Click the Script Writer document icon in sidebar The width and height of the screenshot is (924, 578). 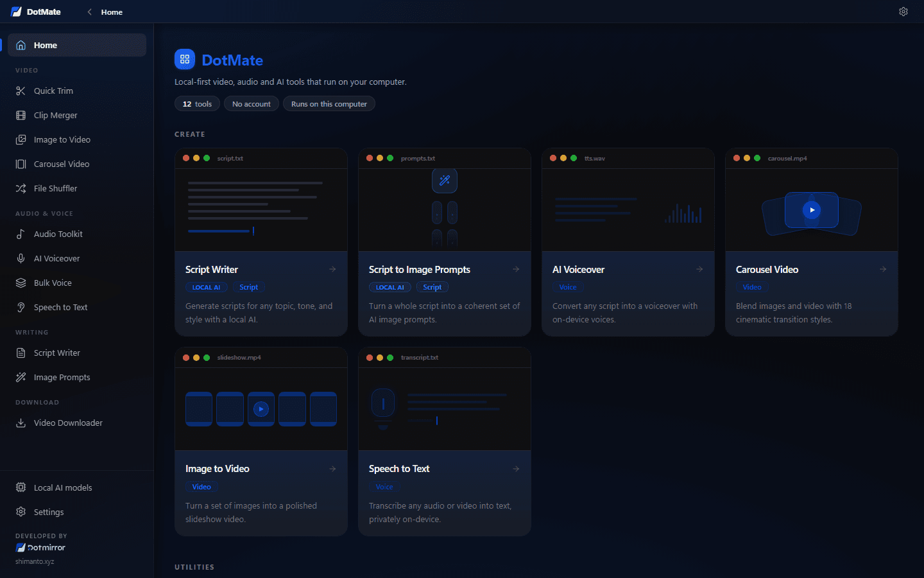(21, 353)
